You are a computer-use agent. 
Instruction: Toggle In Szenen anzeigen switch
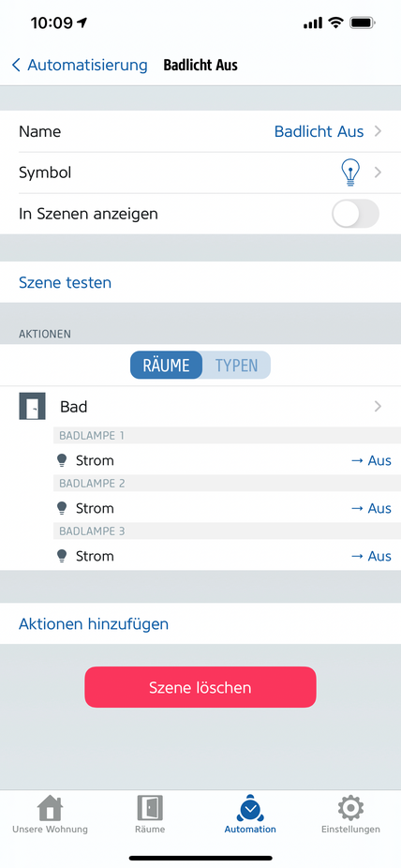click(356, 214)
